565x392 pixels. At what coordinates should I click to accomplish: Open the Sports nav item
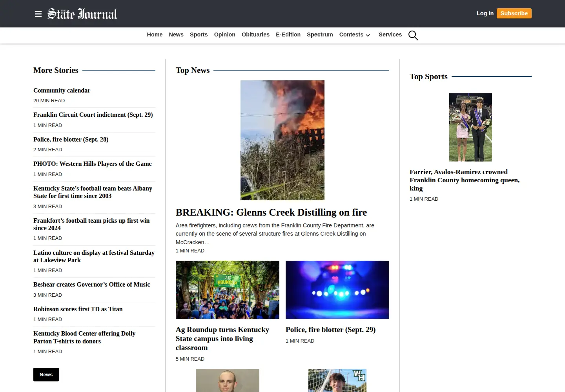pyautogui.click(x=199, y=34)
